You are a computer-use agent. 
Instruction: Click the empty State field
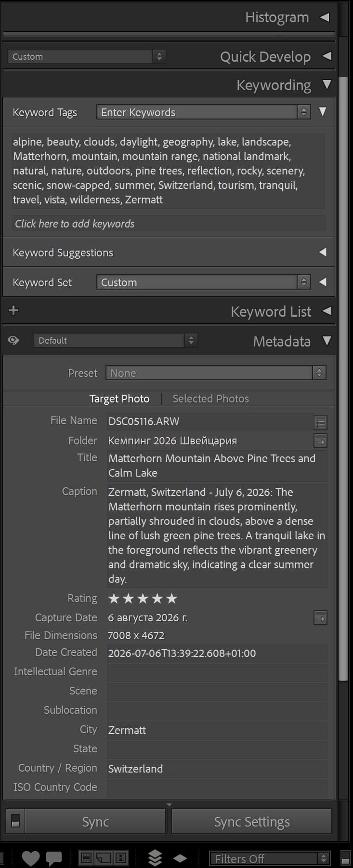[x=217, y=749]
